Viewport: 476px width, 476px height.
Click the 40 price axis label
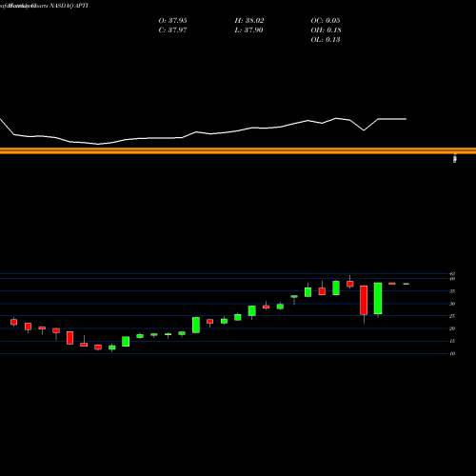pyautogui.click(x=452, y=279)
